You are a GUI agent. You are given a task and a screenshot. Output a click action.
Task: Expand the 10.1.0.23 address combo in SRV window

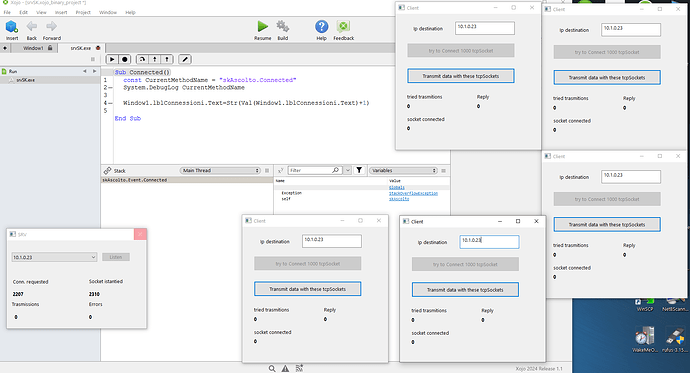[x=54, y=257]
